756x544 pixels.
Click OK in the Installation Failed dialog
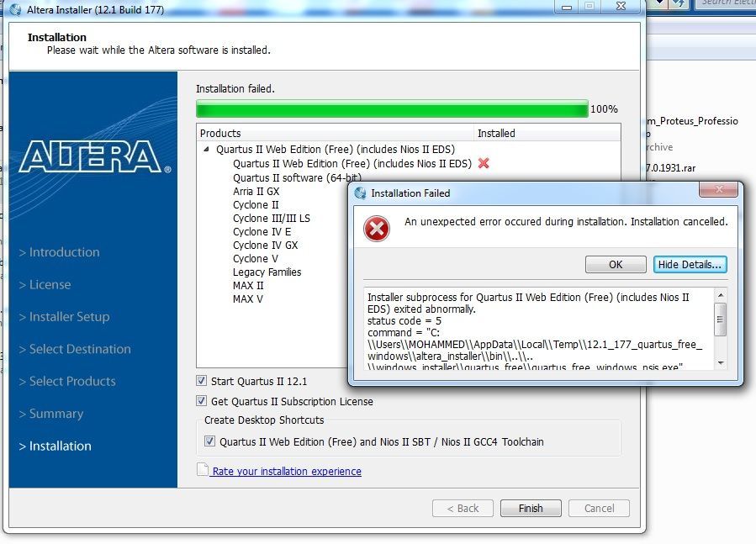point(616,264)
